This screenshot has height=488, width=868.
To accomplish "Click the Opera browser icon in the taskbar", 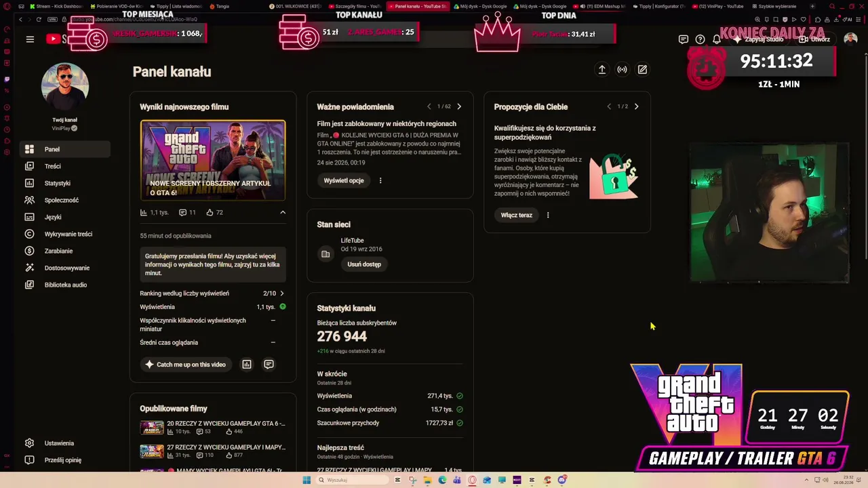I will pyautogui.click(x=472, y=480).
